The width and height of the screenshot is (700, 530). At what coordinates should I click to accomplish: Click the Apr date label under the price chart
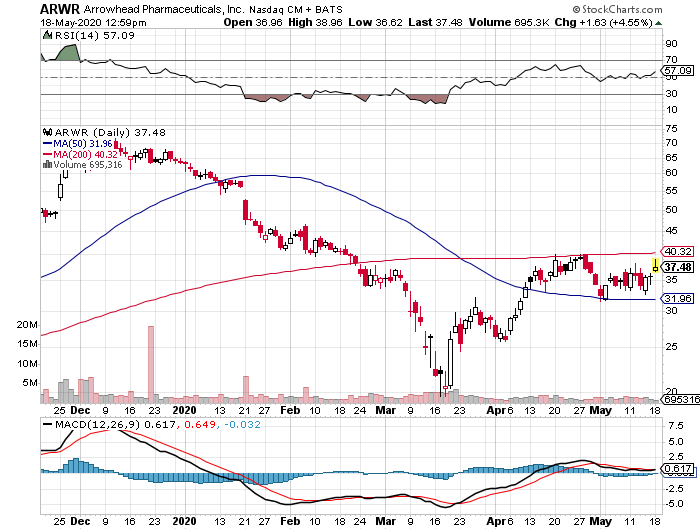[x=496, y=410]
